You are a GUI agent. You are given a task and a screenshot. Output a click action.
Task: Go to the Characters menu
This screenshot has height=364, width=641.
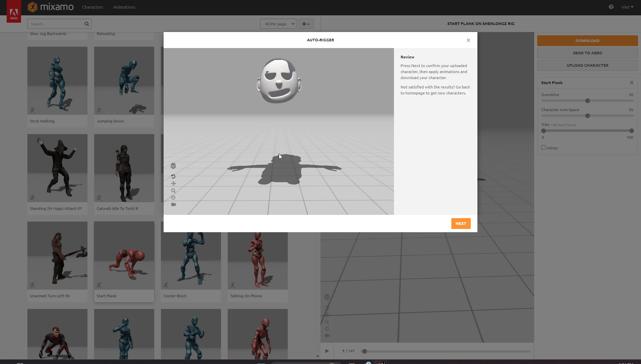pyautogui.click(x=92, y=7)
